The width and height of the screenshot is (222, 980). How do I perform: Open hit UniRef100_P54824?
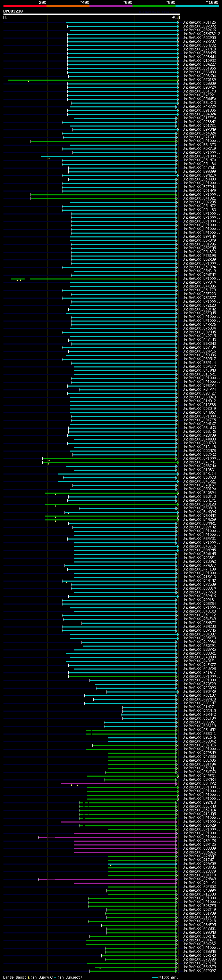pyautogui.click(x=199, y=133)
